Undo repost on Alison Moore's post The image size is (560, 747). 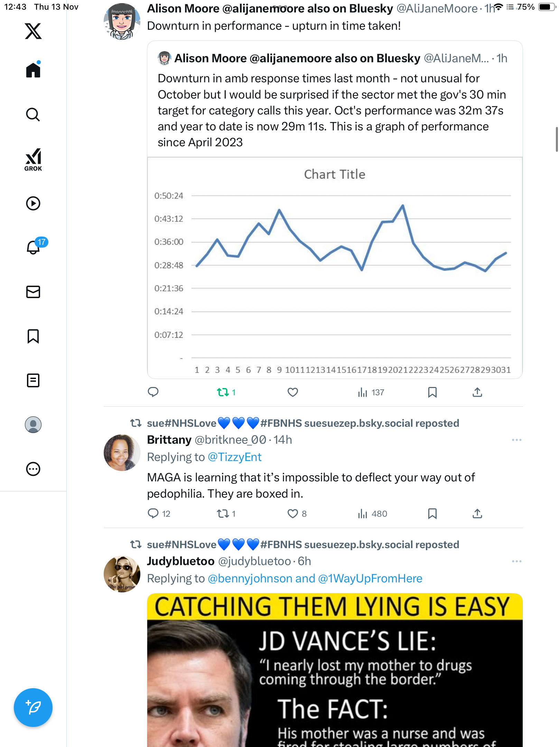coord(223,392)
